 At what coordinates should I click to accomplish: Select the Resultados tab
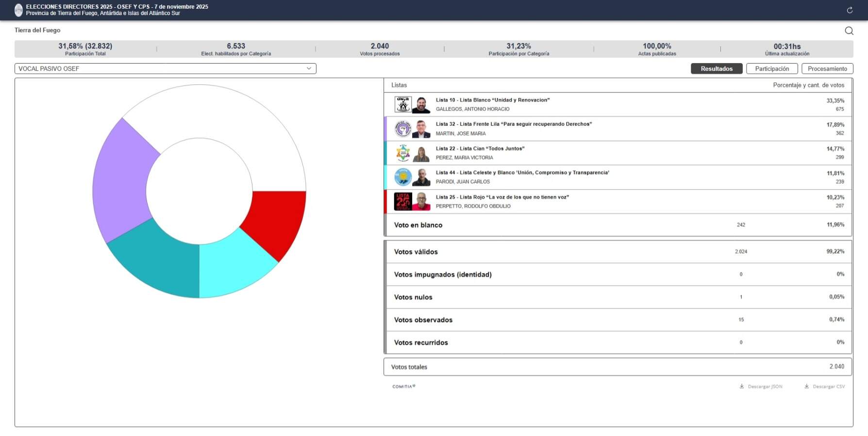(716, 69)
